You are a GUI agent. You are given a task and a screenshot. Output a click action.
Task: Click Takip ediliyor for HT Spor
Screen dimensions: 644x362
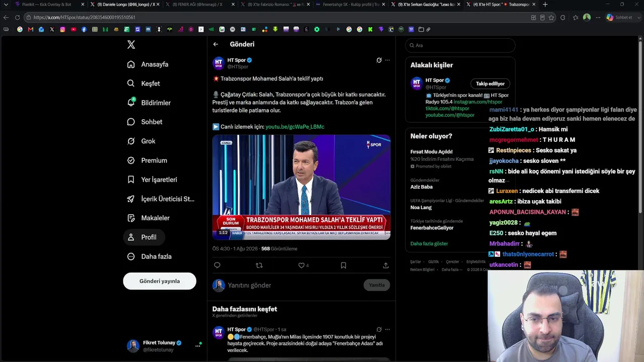pos(490,83)
